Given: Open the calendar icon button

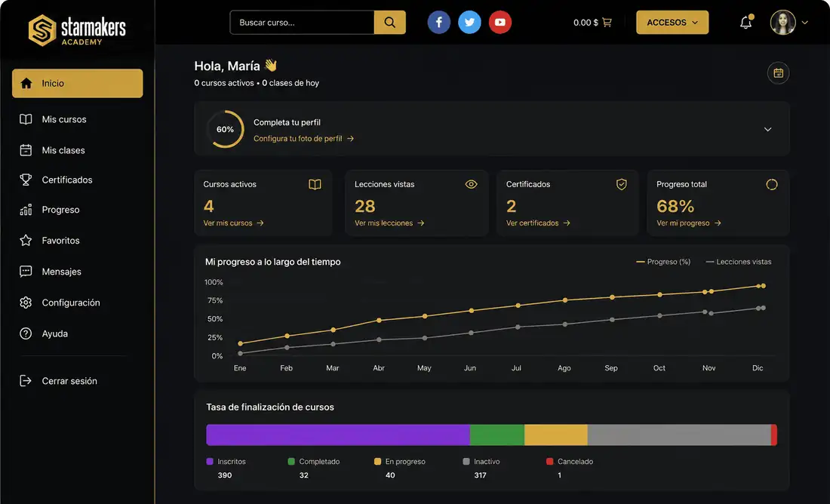Looking at the screenshot, I should coord(778,73).
